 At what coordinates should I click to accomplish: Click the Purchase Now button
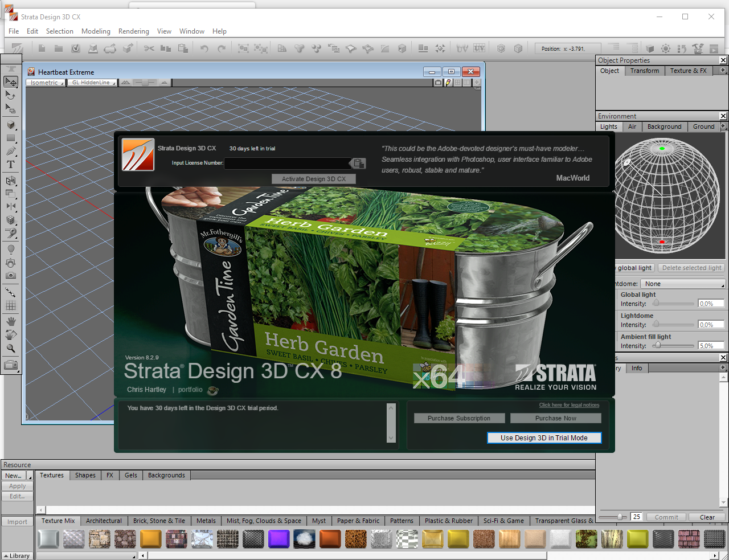555,418
